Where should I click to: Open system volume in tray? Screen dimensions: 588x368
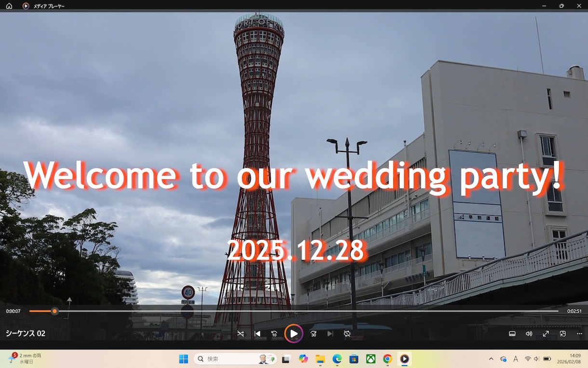(536, 359)
